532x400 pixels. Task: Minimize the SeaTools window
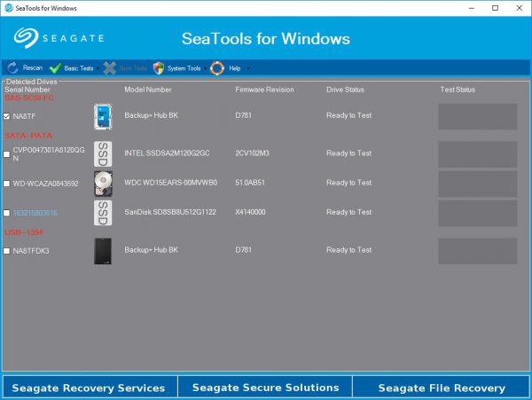(472, 8)
